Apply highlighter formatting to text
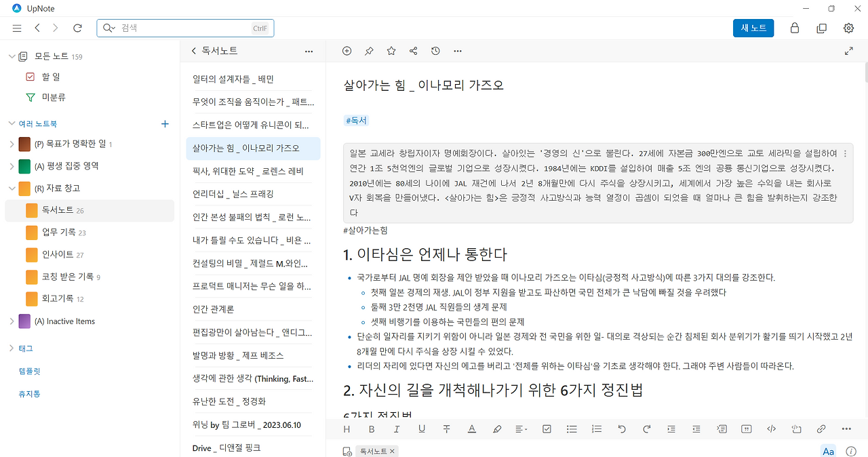Image resolution: width=868 pixels, height=457 pixels. tap(497, 429)
